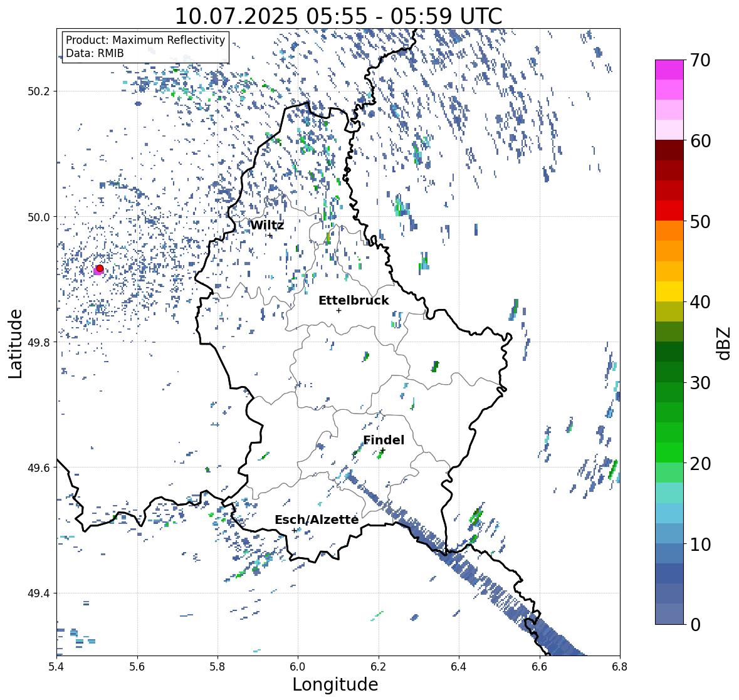Viewport: 739px width, 700px height.
Task: Click the colorbar tick value '30'
Action: pyautogui.click(x=700, y=383)
